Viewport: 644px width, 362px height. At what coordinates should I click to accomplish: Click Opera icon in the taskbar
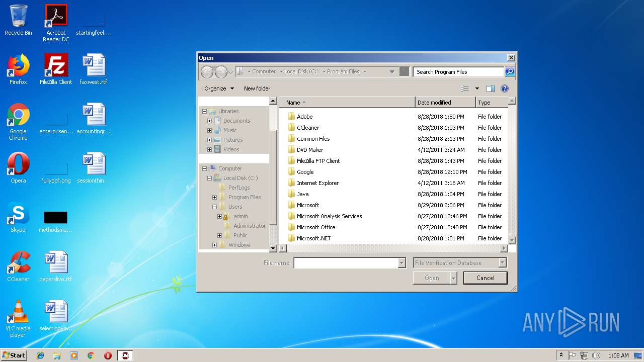click(x=108, y=355)
